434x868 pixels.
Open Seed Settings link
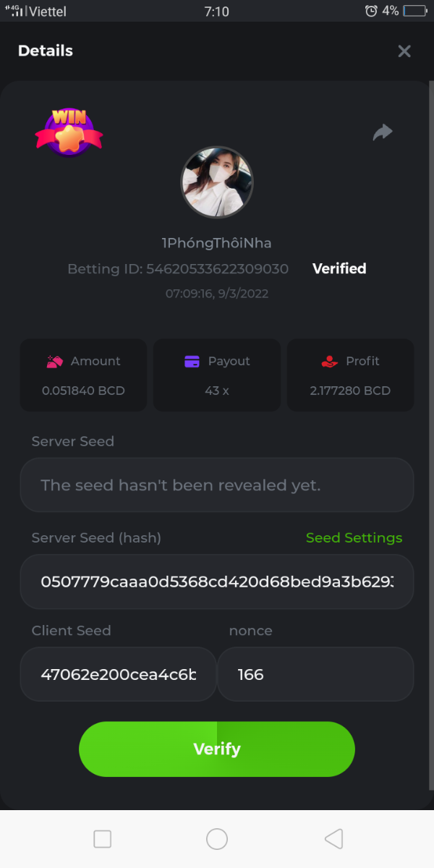(354, 537)
